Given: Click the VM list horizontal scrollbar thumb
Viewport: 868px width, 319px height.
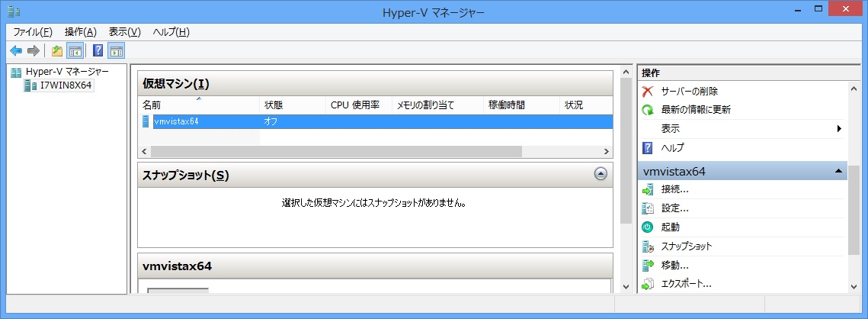Looking at the screenshot, I should 336,151.
